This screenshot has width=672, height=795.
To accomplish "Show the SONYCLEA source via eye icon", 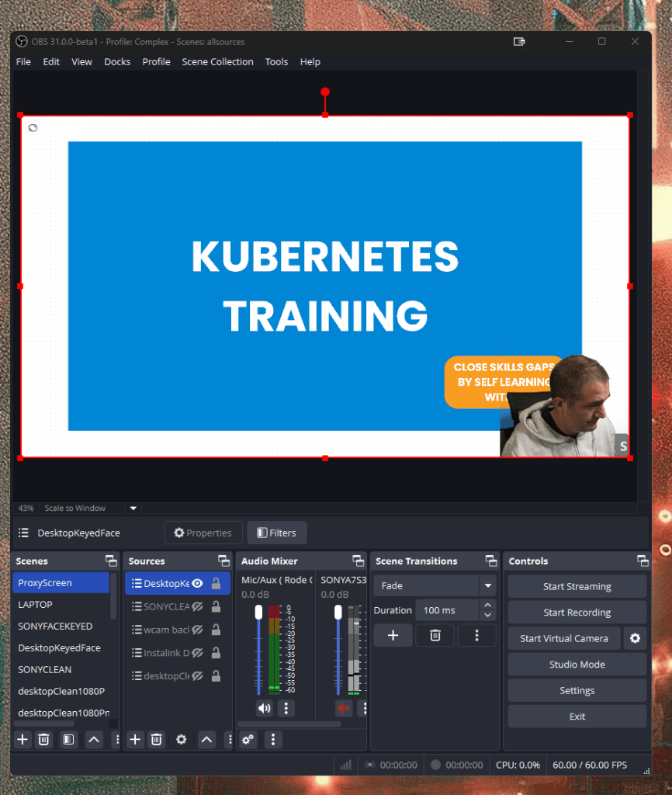I will tap(198, 606).
